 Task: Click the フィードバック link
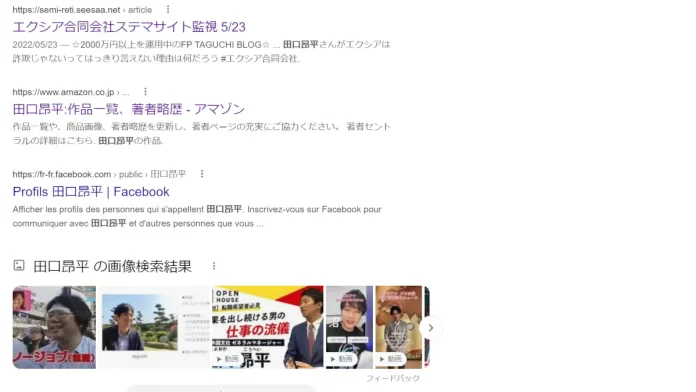click(393, 378)
